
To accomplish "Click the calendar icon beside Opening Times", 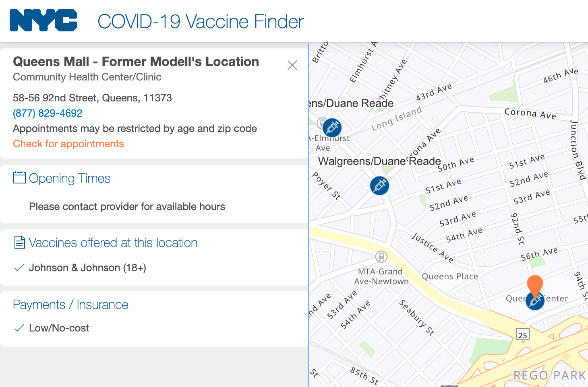I will 19,178.
